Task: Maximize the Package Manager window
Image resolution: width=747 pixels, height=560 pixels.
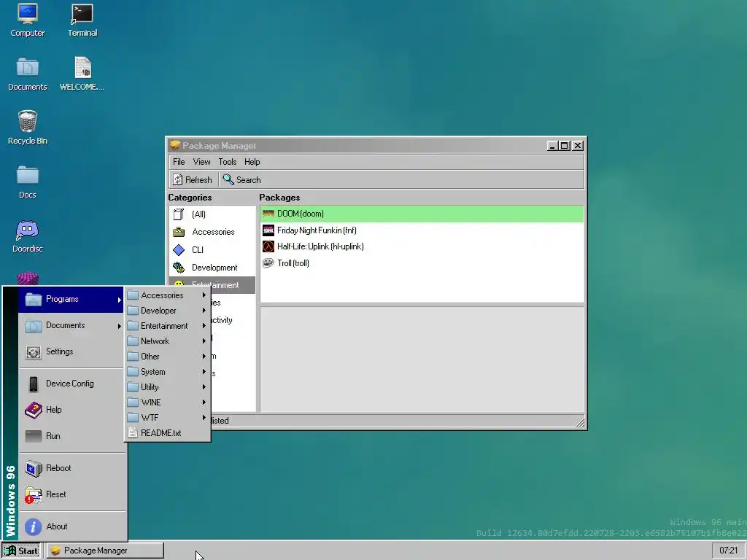Action: (x=565, y=146)
